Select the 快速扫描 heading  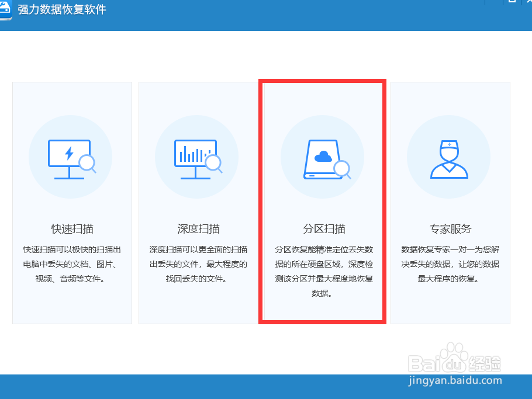point(72,229)
